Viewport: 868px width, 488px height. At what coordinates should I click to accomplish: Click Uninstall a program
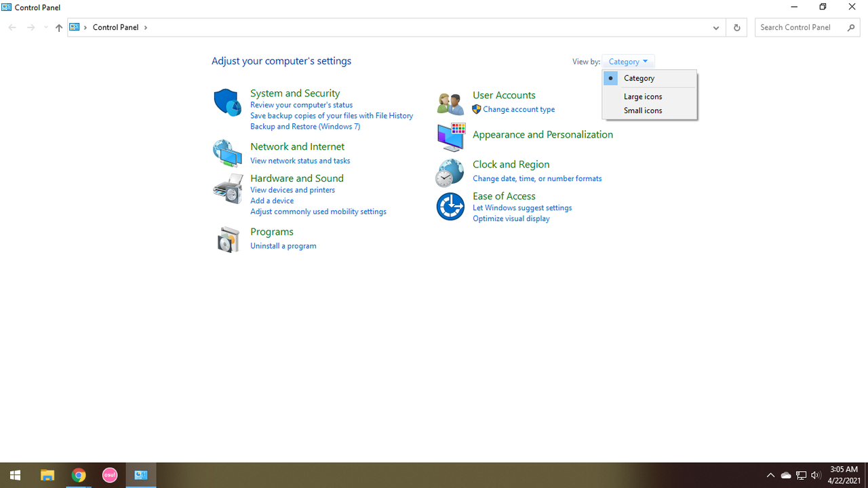point(283,246)
